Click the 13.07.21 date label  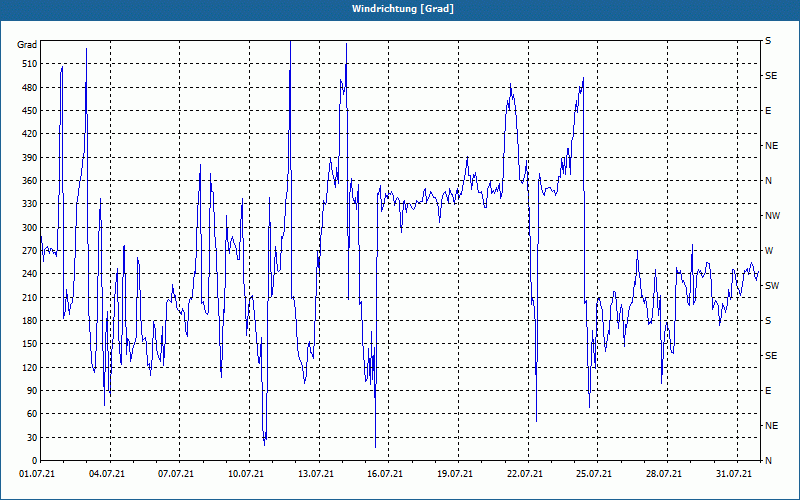point(316,474)
